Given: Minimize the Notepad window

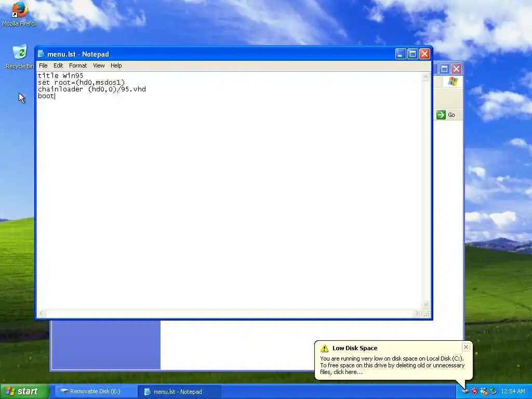Looking at the screenshot, I should point(401,54).
